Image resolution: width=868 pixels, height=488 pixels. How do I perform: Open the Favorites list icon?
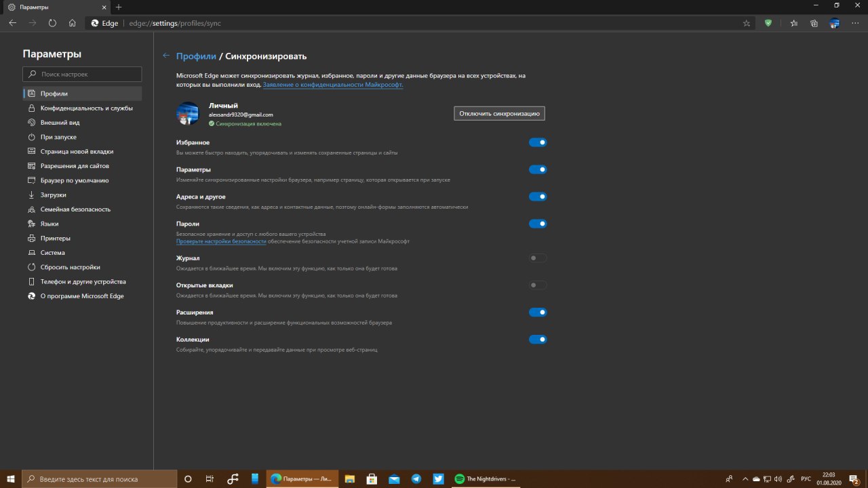794,23
